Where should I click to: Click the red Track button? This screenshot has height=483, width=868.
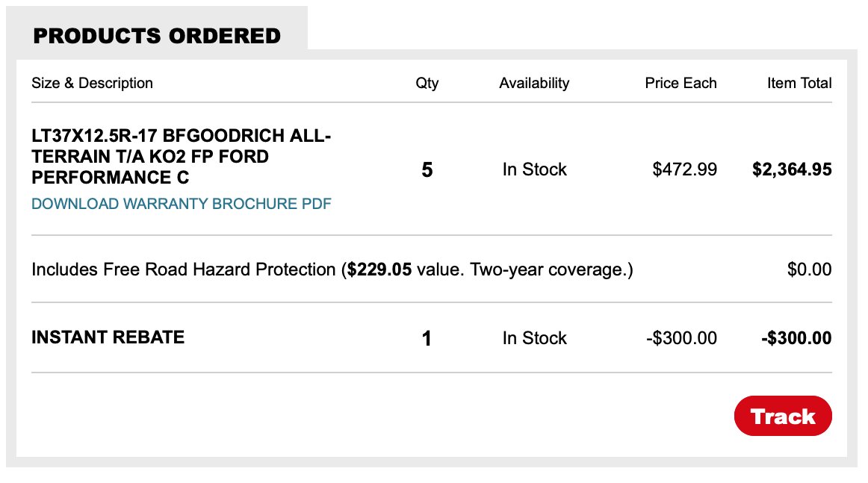783,416
